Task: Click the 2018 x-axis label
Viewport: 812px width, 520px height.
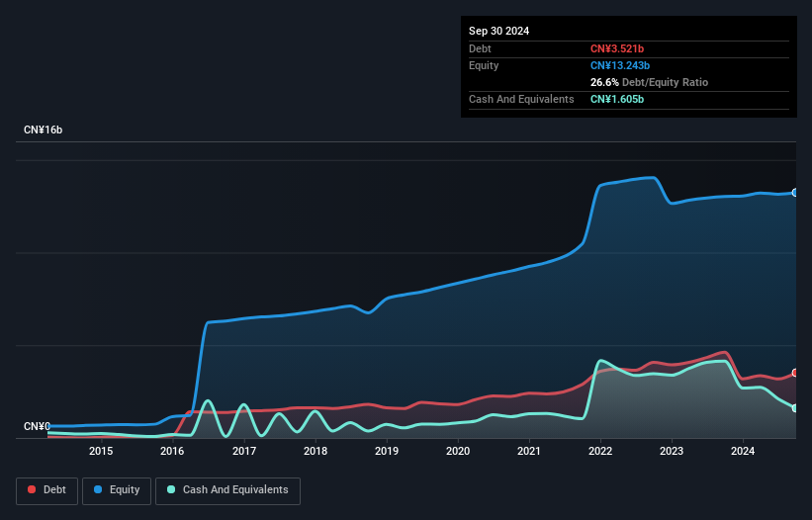Action: 316,451
